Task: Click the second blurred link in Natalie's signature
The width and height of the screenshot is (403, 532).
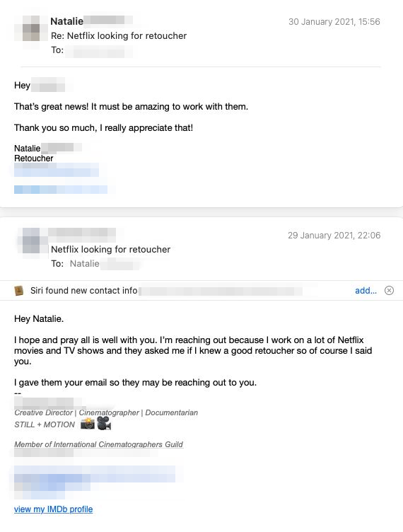Action: point(61,190)
